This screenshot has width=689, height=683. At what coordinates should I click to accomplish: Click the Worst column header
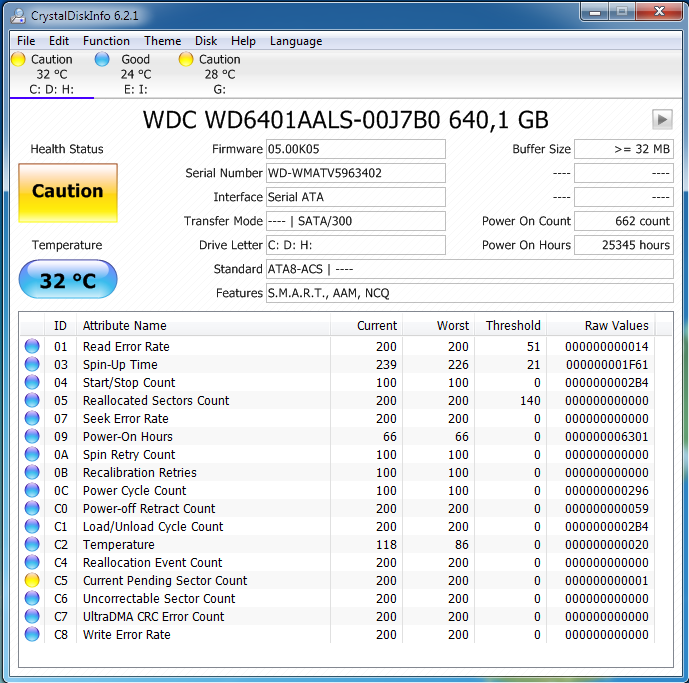pos(438,326)
